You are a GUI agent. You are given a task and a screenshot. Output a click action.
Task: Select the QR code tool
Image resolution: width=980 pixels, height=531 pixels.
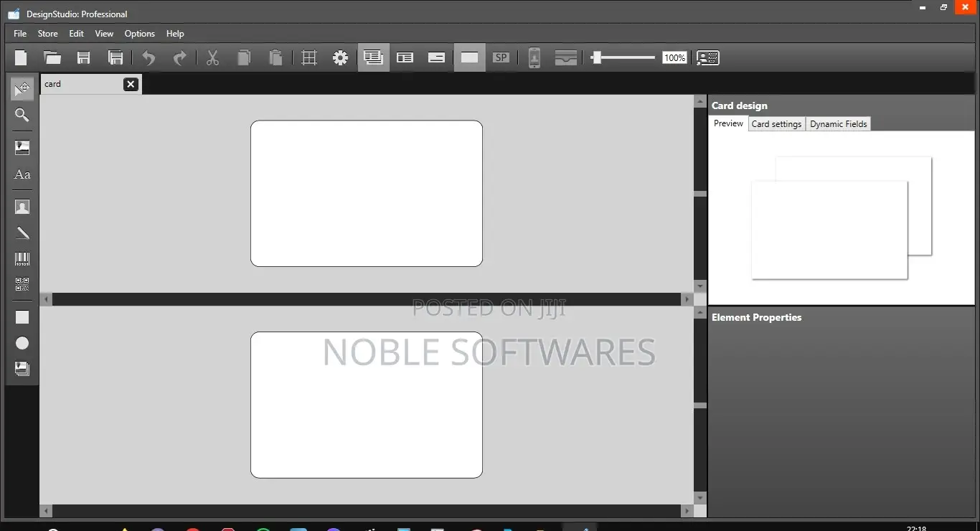[x=22, y=284]
